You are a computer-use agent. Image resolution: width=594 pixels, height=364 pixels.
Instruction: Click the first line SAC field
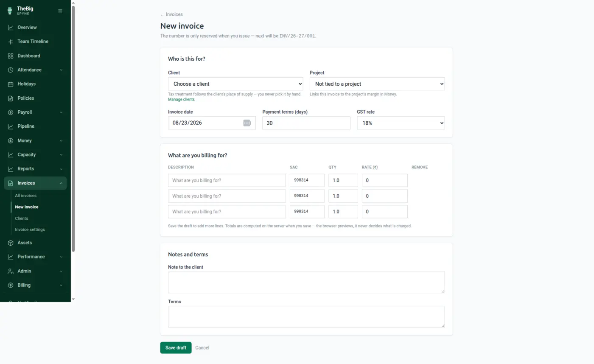(x=307, y=180)
